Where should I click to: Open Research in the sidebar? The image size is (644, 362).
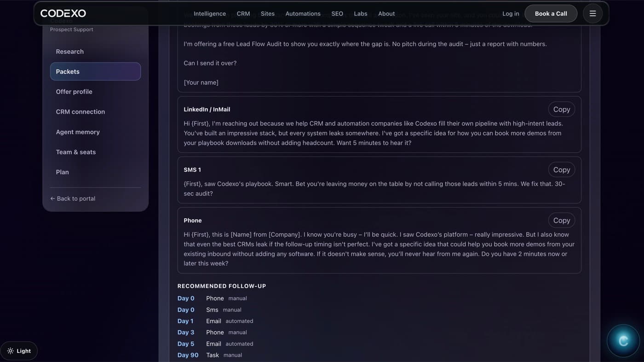[95, 52]
